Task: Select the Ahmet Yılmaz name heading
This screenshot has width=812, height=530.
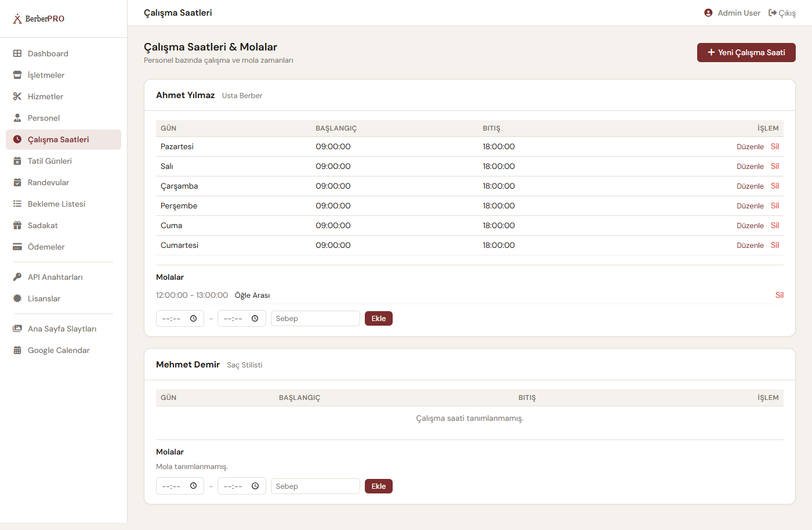Action: coord(185,95)
